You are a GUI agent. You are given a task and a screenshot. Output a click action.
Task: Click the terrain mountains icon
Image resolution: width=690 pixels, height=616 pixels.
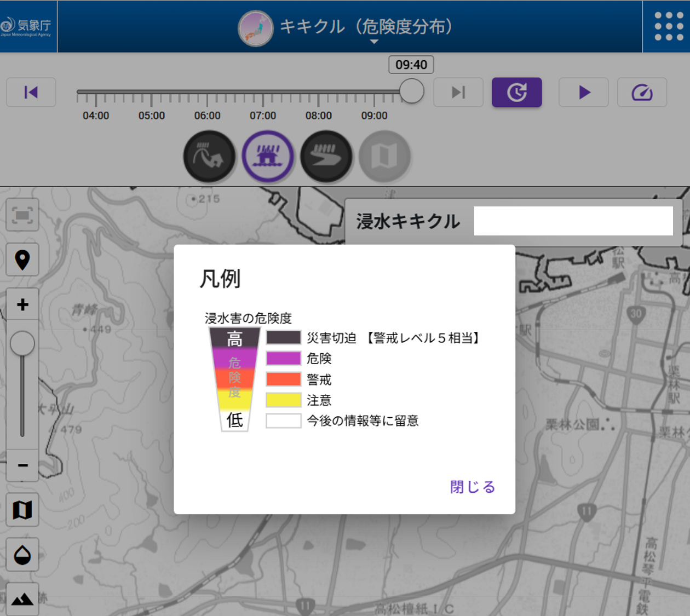tap(22, 598)
